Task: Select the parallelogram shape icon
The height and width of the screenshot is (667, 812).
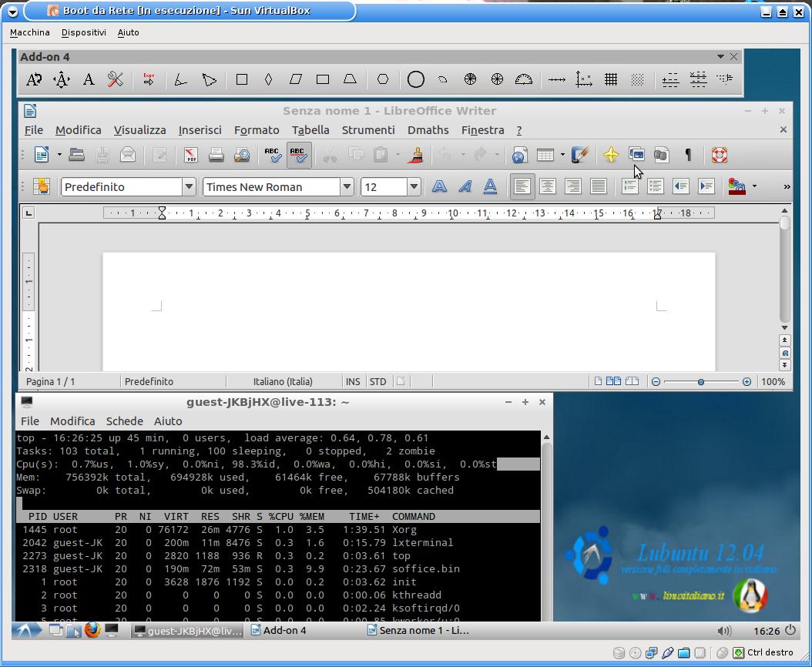Action: [x=295, y=79]
